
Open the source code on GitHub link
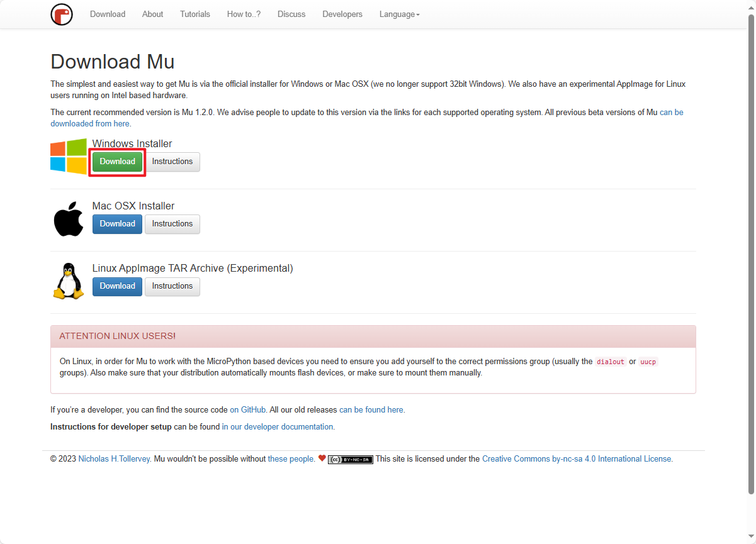point(247,409)
